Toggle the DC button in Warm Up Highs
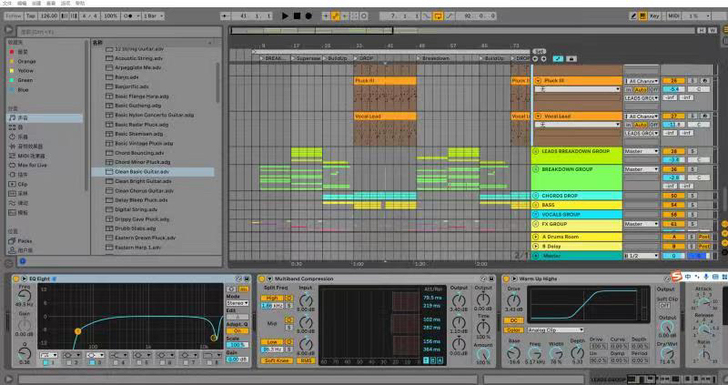728x385 pixels. tap(513, 320)
